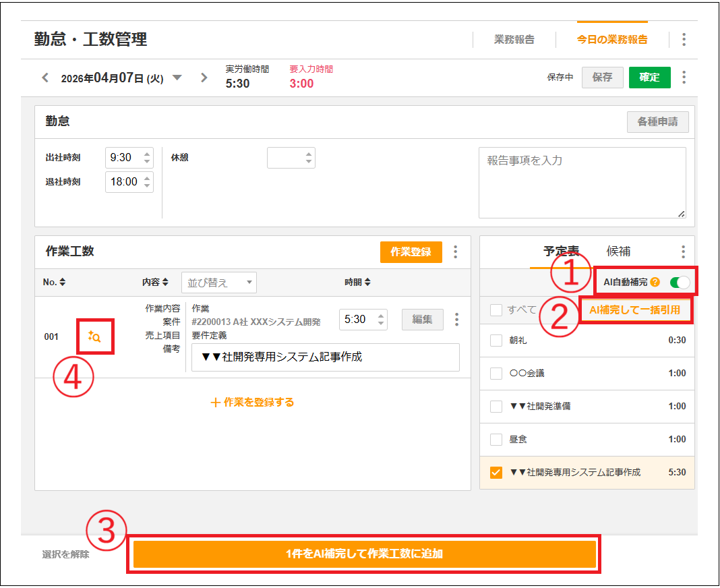Image resolution: width=720 pixels, height=588 pixels.
Task: Open the three-dot menu beside 確定
Action: (x=684, y=77)
